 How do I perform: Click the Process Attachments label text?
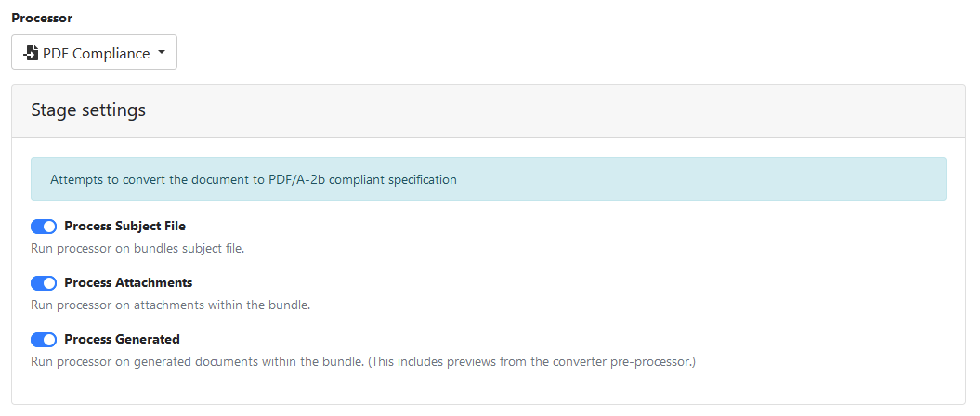128,283
